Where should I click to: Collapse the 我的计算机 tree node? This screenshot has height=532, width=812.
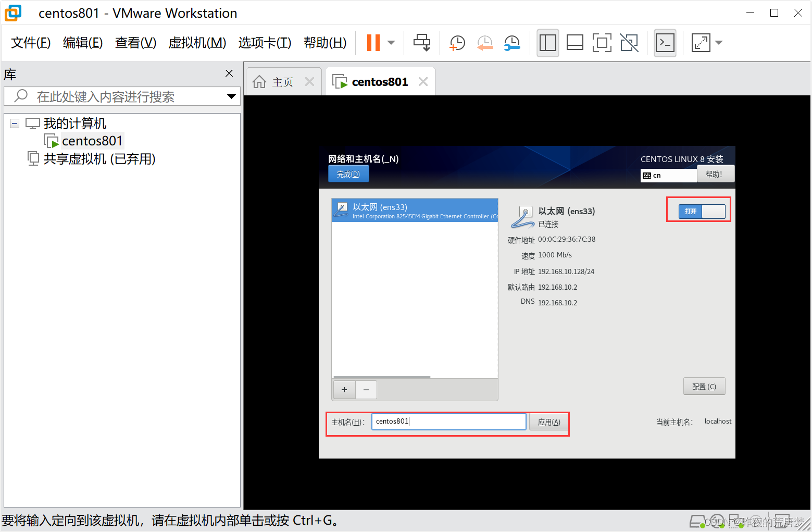click(15, 123)
